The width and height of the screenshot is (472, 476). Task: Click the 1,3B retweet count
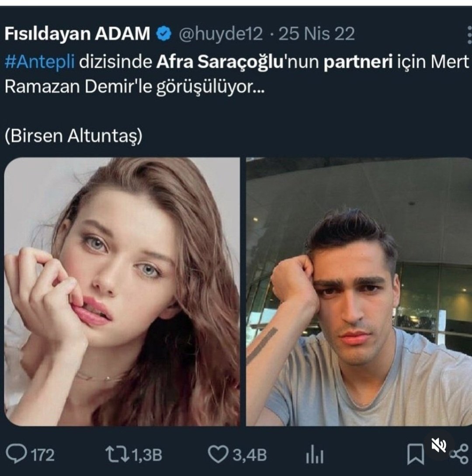click(146, 455)
